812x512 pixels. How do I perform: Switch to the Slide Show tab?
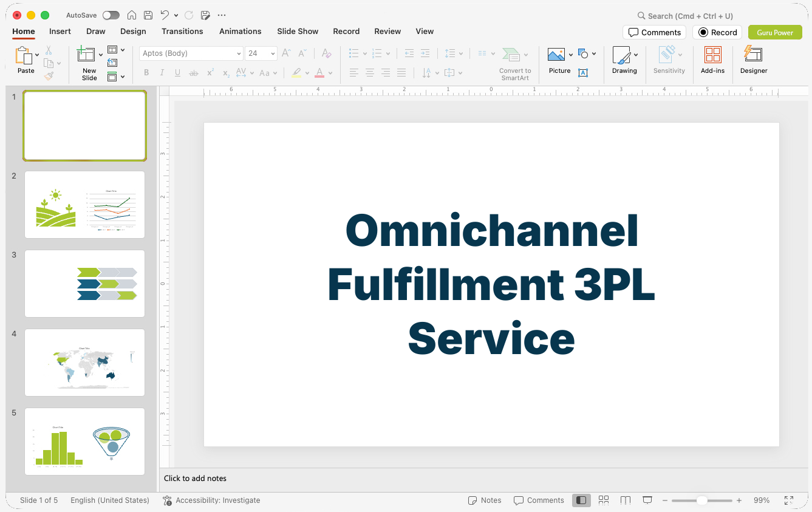298,32
